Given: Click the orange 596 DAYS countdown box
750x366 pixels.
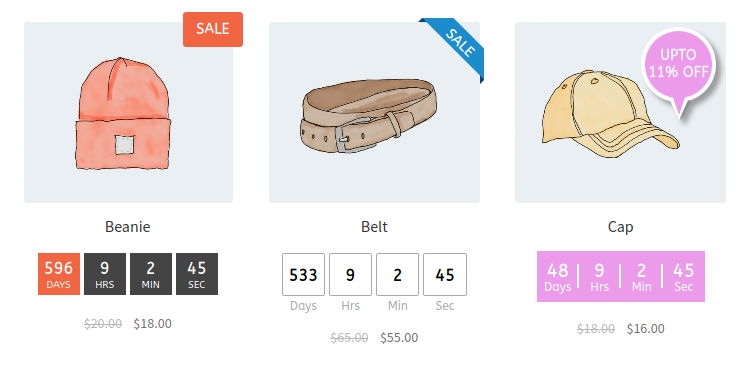Looking at the screenshot, I should click(59, 274).
